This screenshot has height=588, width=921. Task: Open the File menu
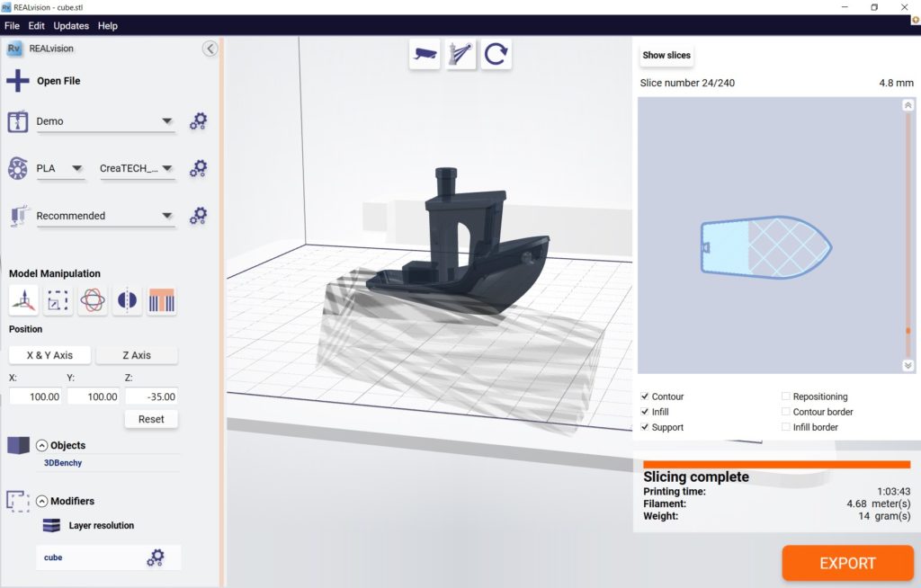(x=12, y=26)
